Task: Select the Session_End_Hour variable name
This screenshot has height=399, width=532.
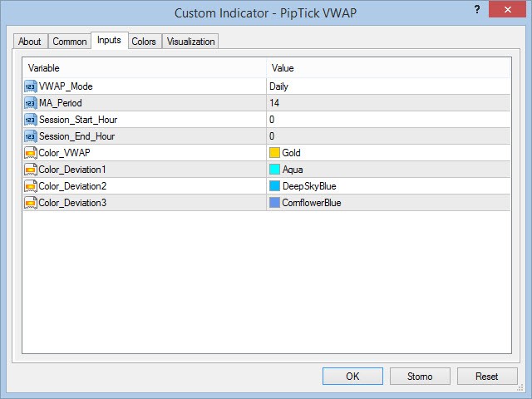Action: 77,136
